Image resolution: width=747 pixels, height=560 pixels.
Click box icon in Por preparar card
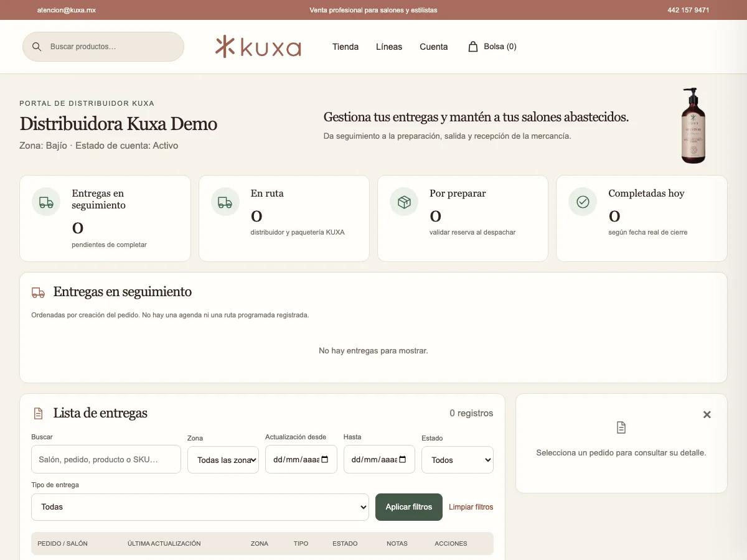click(x=404, y=202)
